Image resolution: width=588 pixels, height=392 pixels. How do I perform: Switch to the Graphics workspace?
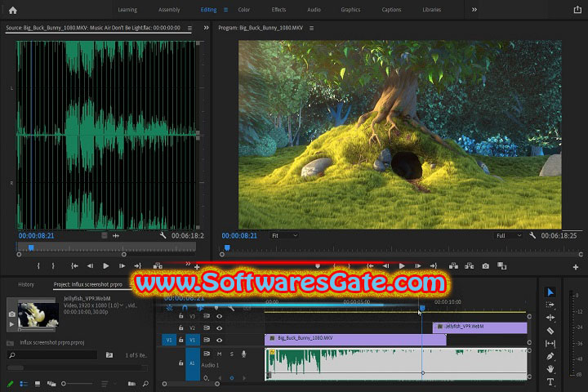coord(350,10)
